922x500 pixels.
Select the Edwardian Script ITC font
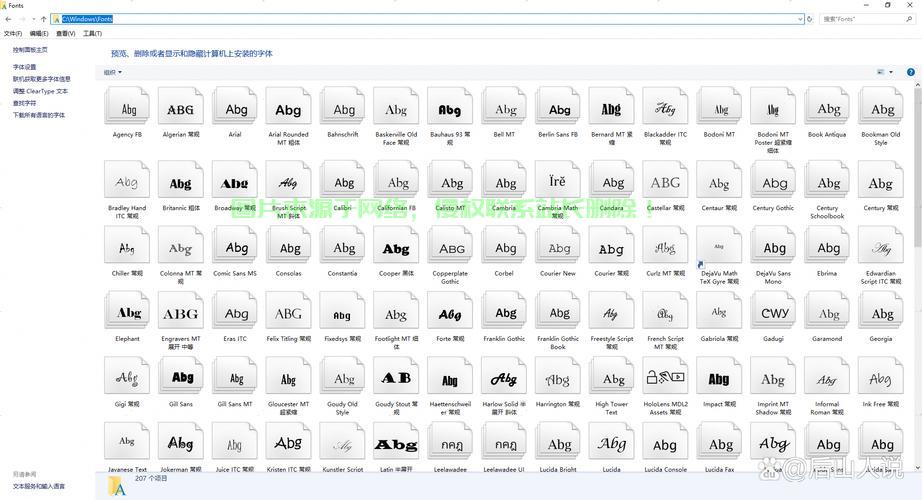point(880,245)
